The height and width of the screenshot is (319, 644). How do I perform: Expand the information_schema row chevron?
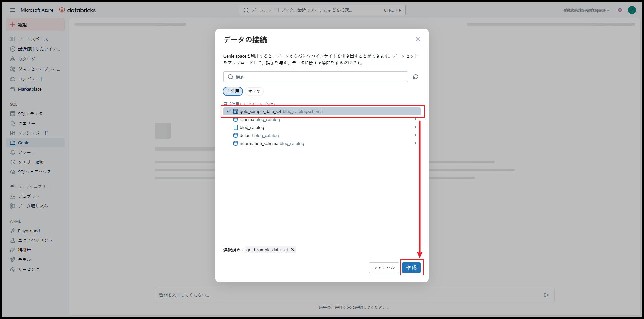pyautogui.click(x=415, y=143)
